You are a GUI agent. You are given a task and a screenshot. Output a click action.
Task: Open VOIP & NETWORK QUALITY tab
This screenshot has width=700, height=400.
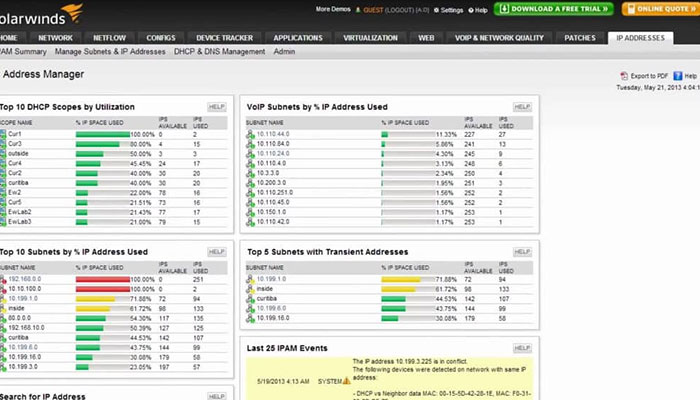[x=499, y=38]
